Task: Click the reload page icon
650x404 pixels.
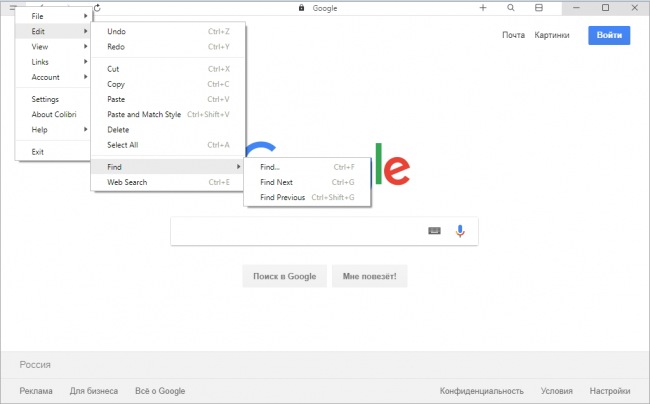Action: 97,8
